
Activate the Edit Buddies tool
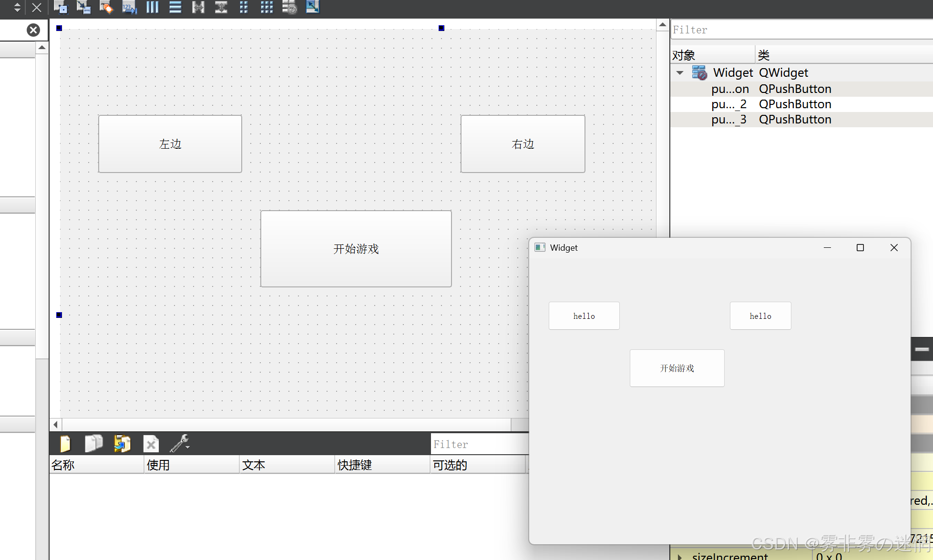pyautogui.click(x=106, y=7)
